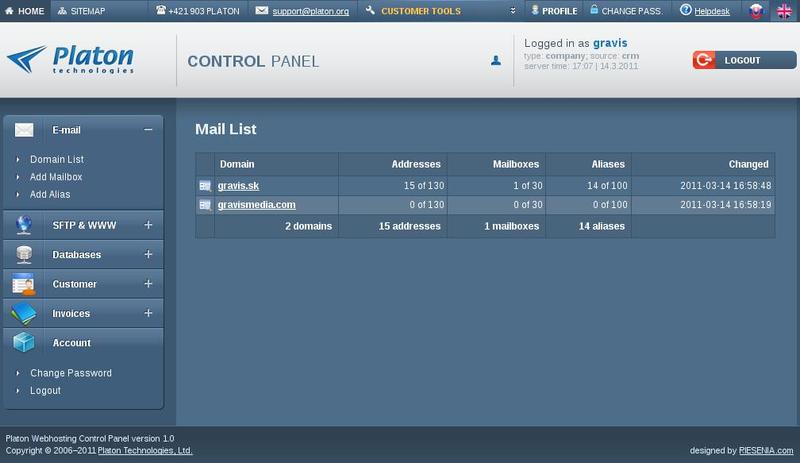Click the Invoices books icon
This screenshot has height=463, width=800.
tap(24, 313)
